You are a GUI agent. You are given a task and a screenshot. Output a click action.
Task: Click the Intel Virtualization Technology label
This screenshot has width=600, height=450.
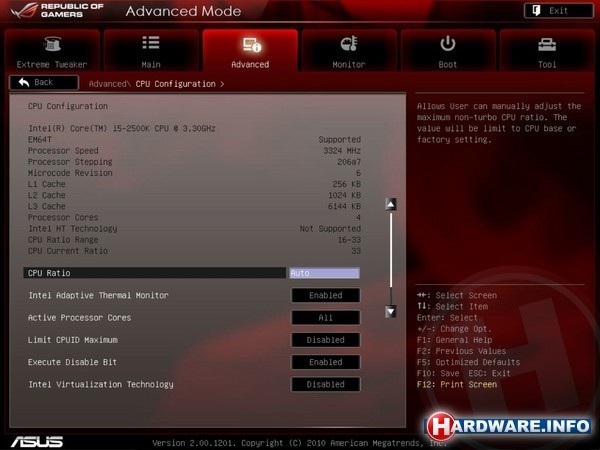(101, 384)
